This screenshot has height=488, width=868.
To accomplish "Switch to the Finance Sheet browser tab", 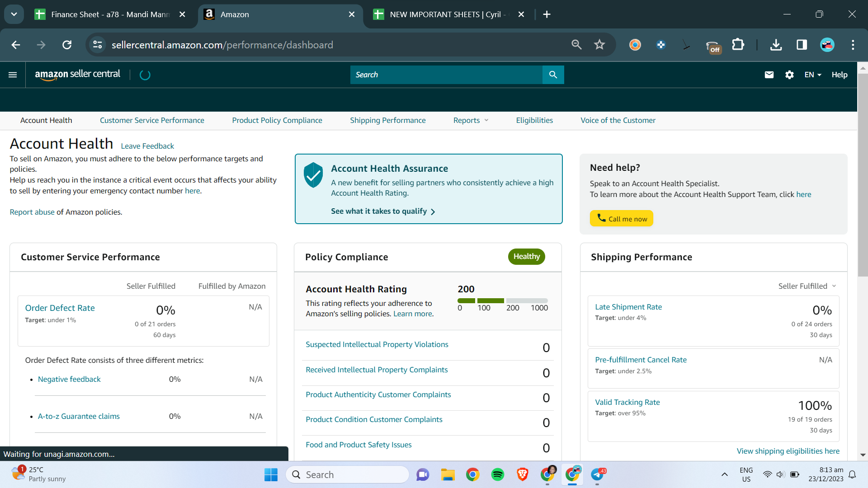I will tap(111, 14).
